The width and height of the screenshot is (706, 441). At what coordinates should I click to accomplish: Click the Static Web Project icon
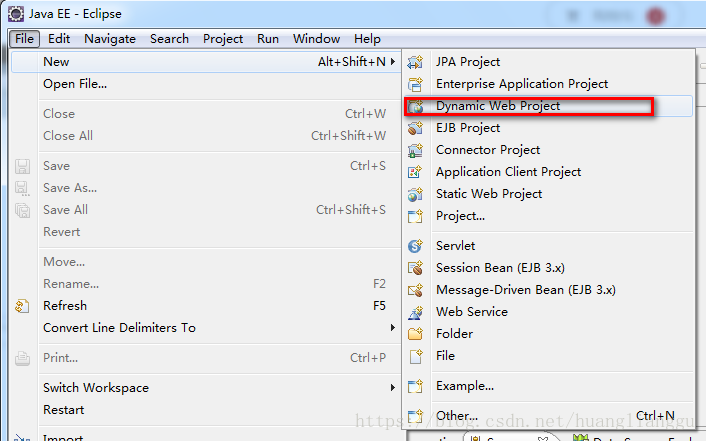(x=415, y=194)
